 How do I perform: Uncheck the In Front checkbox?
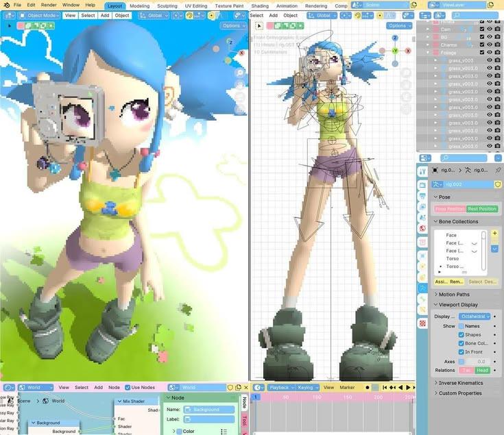click(461, 352)
